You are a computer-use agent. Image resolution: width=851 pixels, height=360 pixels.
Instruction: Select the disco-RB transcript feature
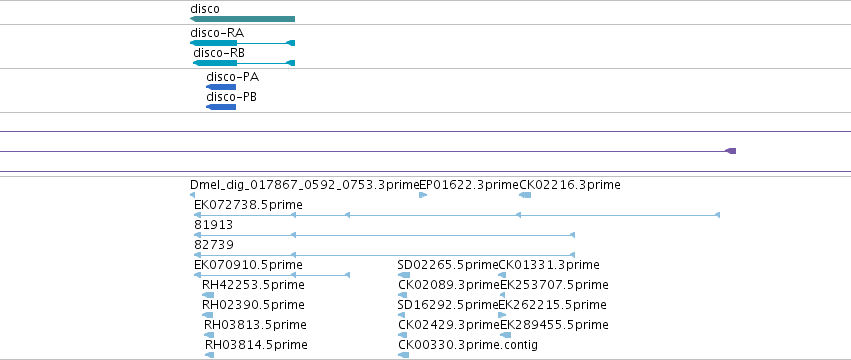[244, 63]
